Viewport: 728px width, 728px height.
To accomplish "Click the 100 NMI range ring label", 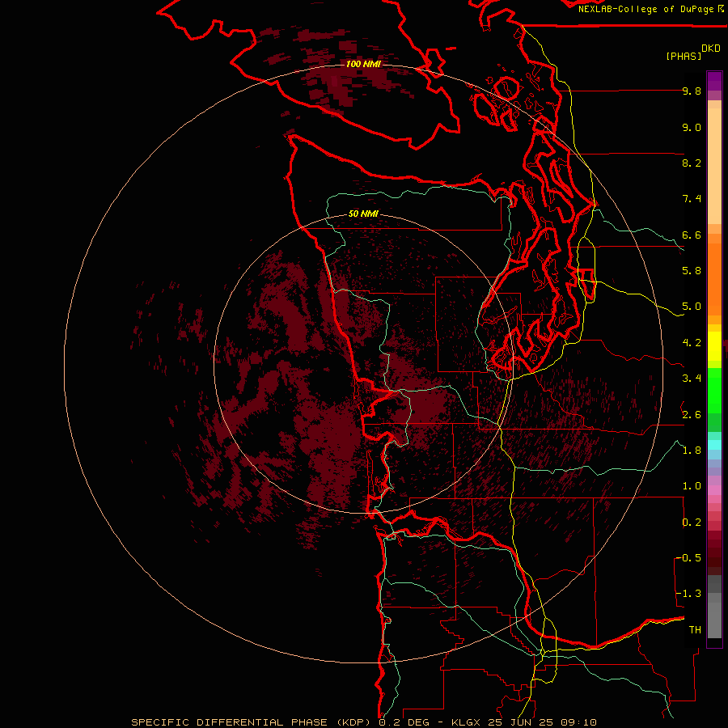I will point(363,64).
